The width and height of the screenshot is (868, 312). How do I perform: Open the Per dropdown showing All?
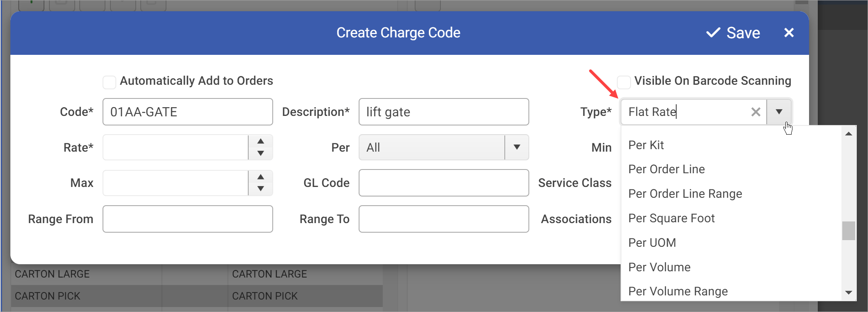pyautogui.click(x=516, y=147)
